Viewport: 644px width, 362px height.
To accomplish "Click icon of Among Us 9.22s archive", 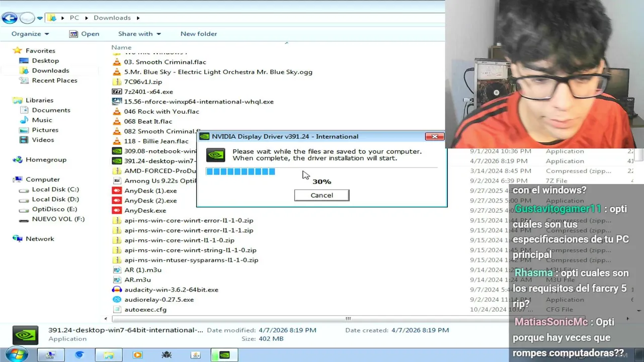I will pyautogui.click(x=117, y=180).
